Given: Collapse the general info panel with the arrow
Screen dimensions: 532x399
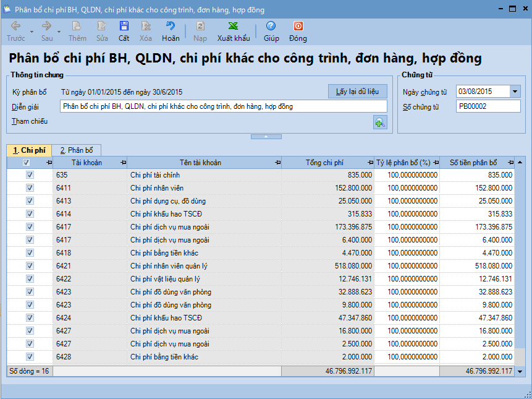Looking at the screenshot, I should 266,137.
